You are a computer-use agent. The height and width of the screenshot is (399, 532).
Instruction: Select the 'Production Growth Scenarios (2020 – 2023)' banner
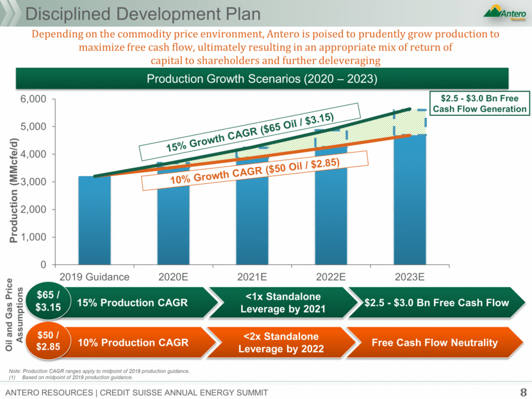click(x=262, y=79)
